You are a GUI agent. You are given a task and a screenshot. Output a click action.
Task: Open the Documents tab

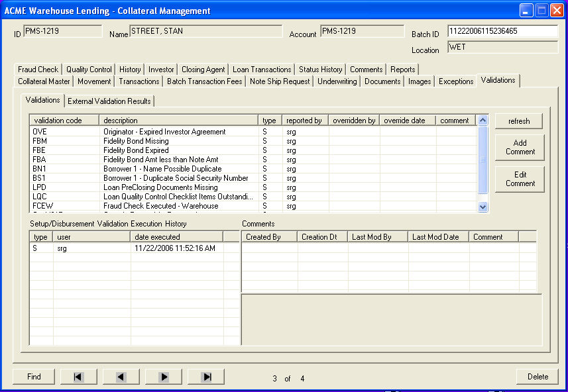point(382,81)
